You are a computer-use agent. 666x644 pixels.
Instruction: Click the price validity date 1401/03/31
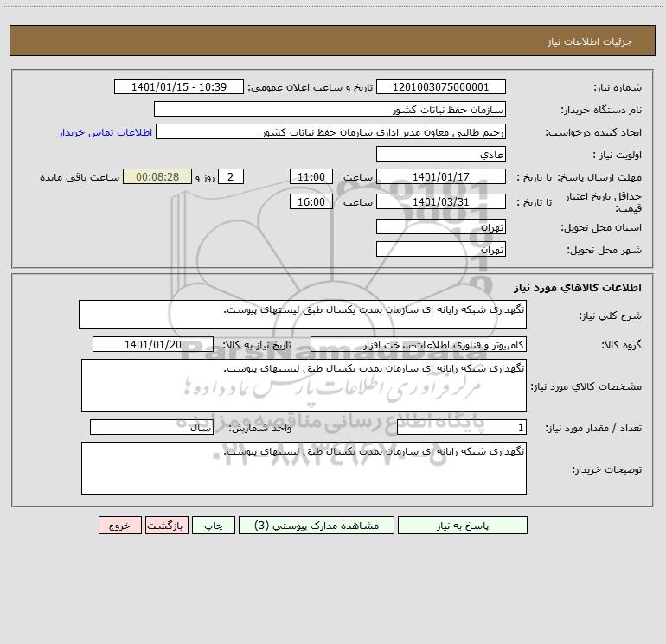coord(441,201)
